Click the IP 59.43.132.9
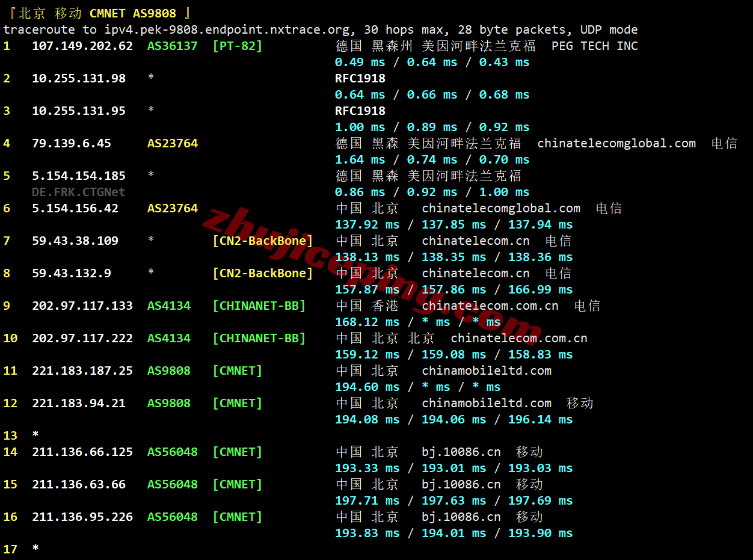Screen dimensions: 753x560 click(72, 273)
